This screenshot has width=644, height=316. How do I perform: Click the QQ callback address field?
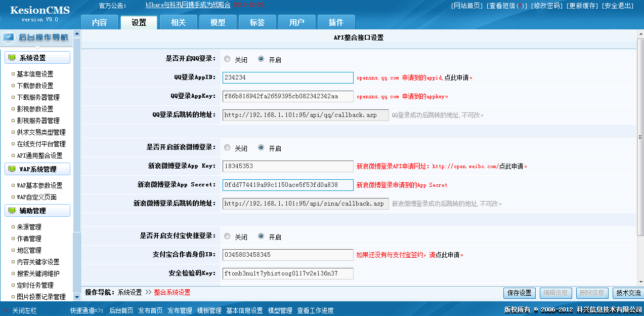pos(306,115)
